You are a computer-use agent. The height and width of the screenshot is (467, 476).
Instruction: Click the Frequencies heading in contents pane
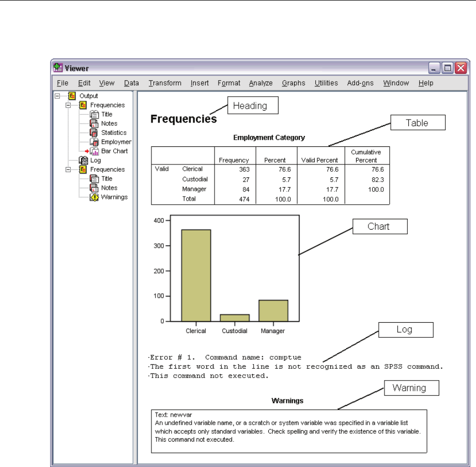tap(183, 119)
